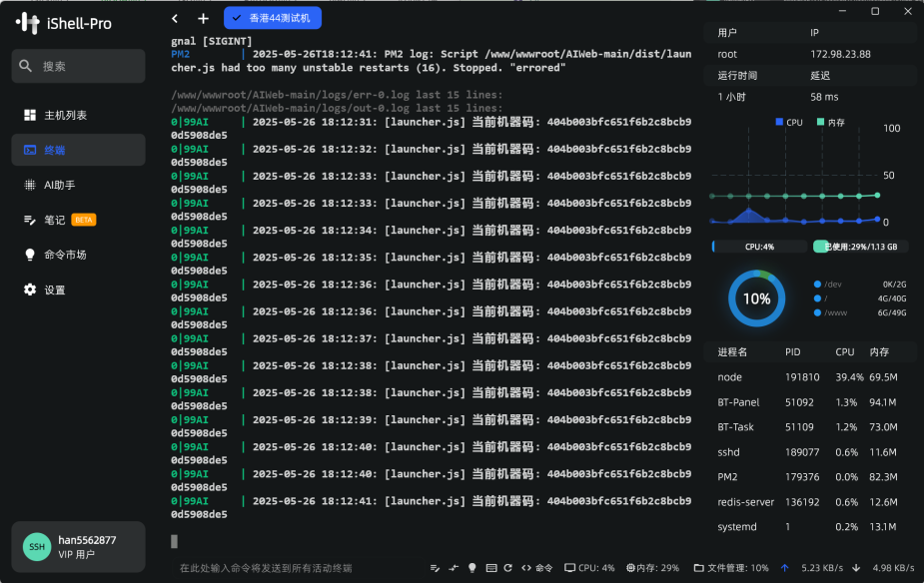The image size is (924, 583).
Task: Select the /dev disk entry
Action: [x=860, y=284]
